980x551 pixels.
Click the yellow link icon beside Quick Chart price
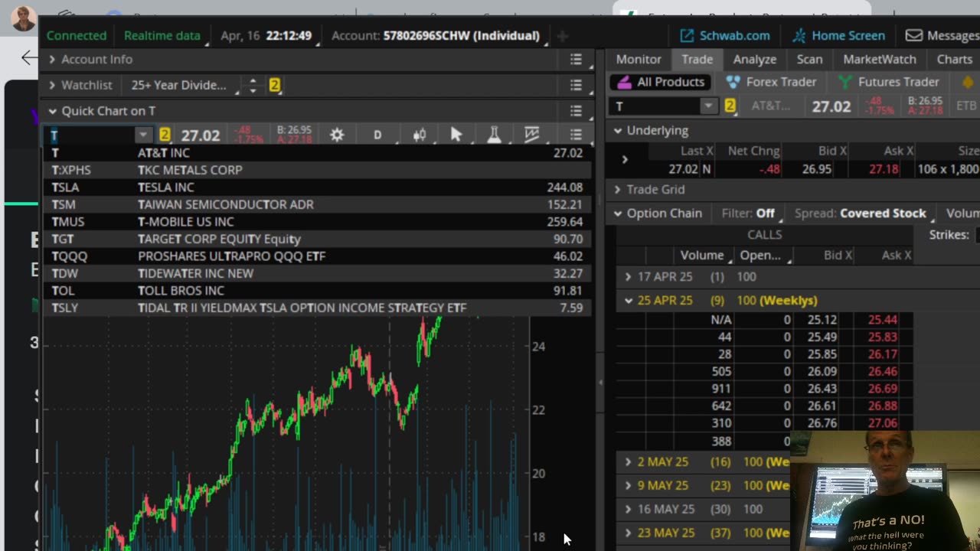click(165, 135)
